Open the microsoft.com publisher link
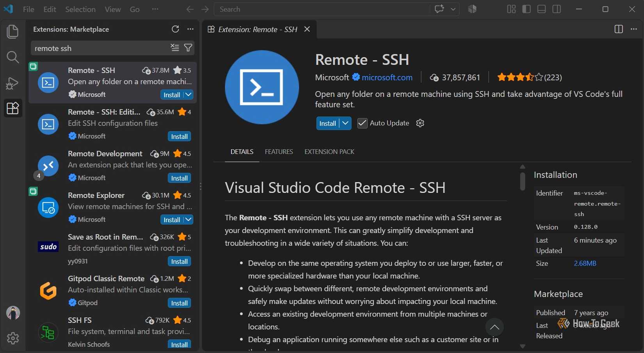This screenshot has height=353, width=644. 387,77
